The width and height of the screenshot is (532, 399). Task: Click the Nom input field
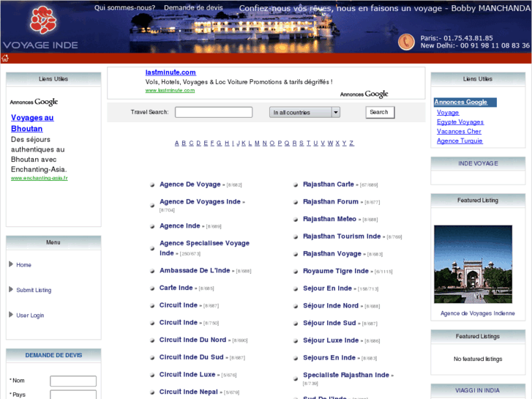click(73, 381)
